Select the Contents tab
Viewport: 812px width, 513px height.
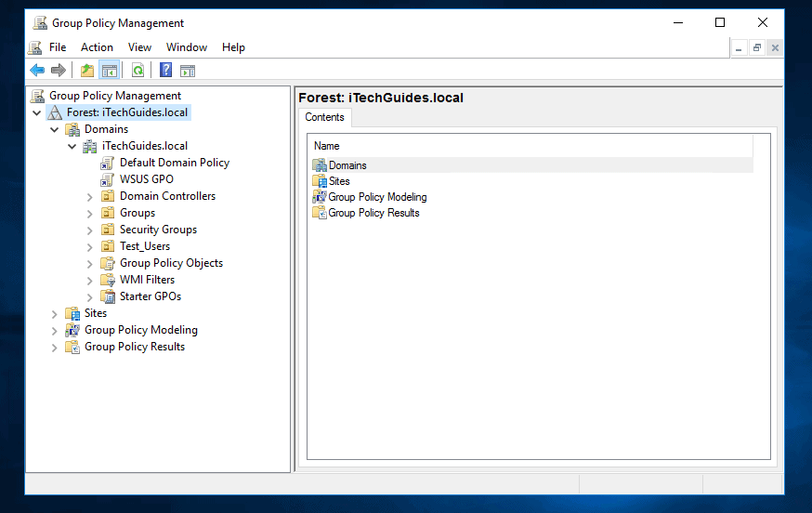coord(324,117)
